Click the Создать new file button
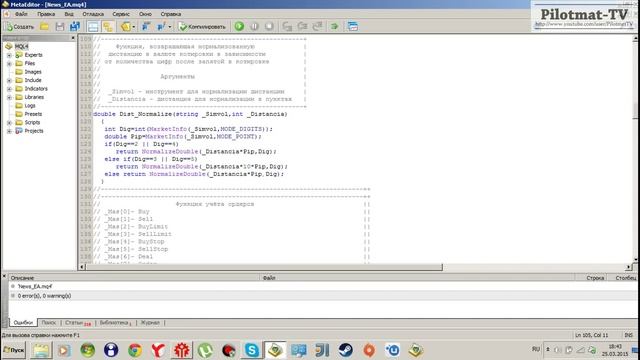 (x=20, y=27)
